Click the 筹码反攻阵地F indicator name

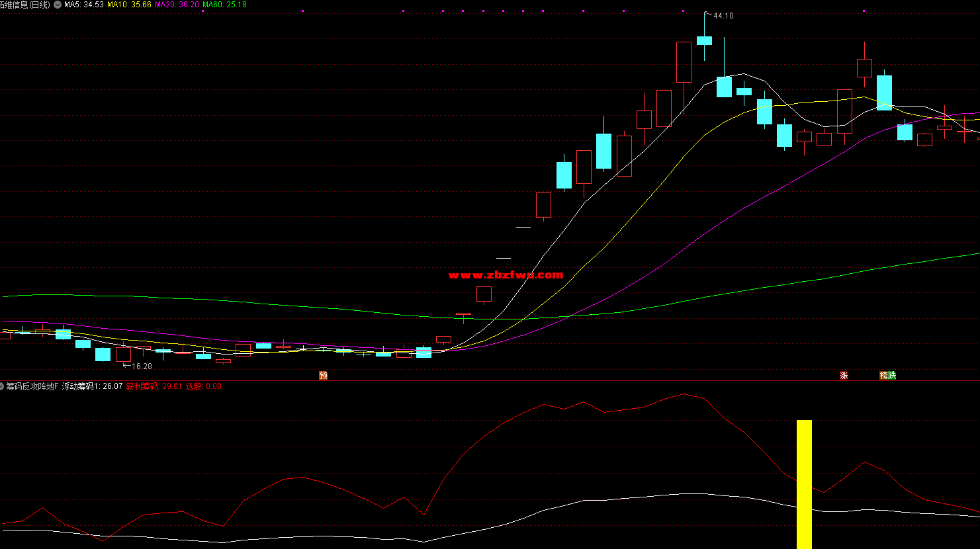click(32, 386)
